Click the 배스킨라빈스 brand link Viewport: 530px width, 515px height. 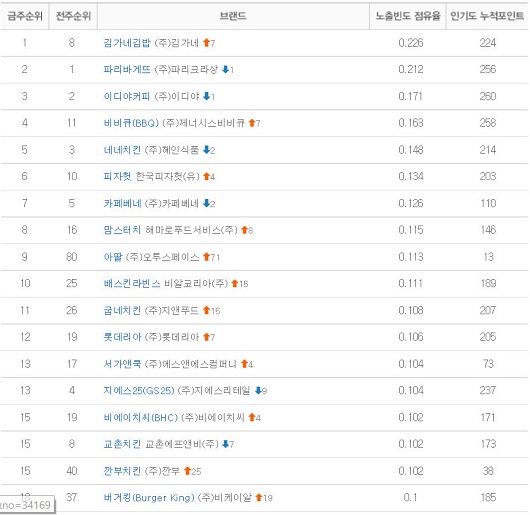(x=132, y=284)
